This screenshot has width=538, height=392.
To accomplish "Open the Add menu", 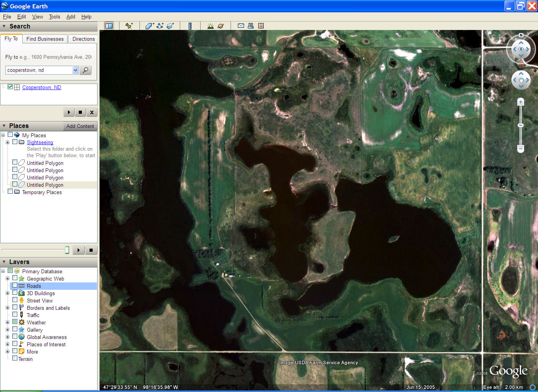I will pos(71,17).
